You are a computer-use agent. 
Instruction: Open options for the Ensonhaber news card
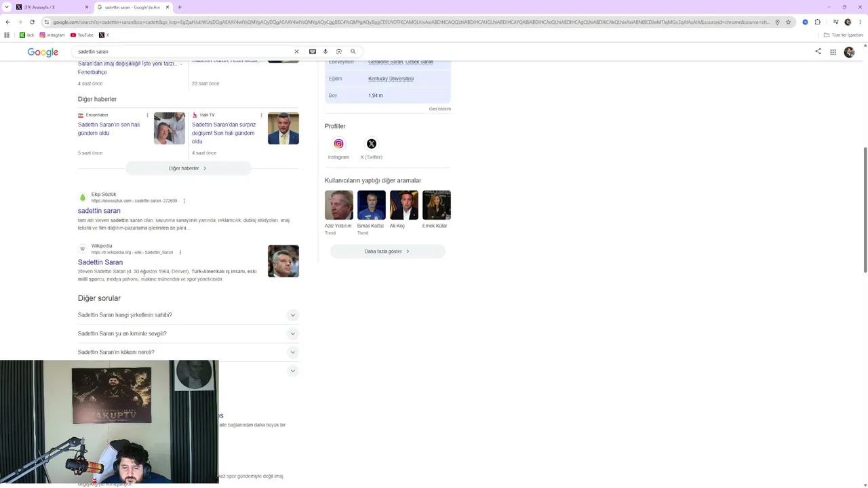pos(147,115)
